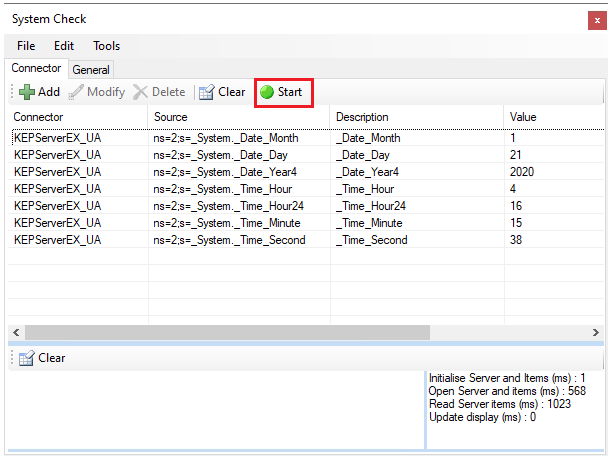The width and height of the screenshot is (613, 459).
Task: Click the value 2020 cell
Action: (x=554, y=172)
